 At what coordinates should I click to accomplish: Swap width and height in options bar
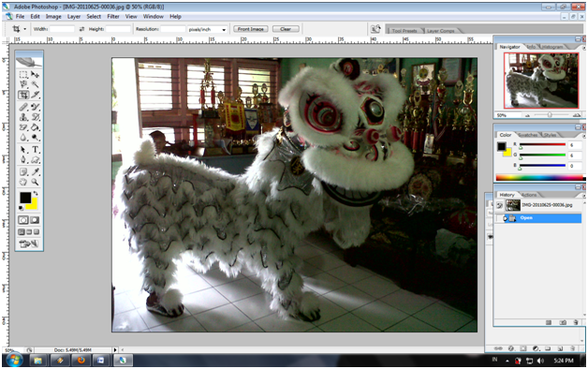coord(81,29)
